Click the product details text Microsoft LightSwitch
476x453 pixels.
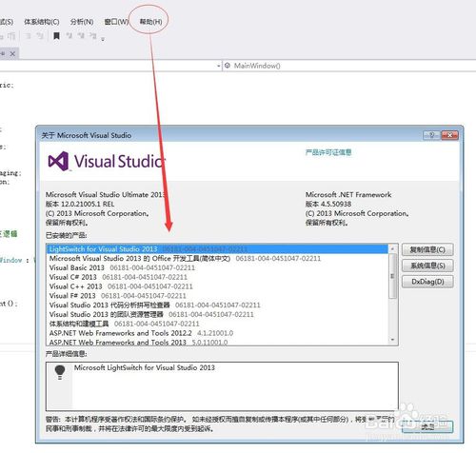(145, 367)
